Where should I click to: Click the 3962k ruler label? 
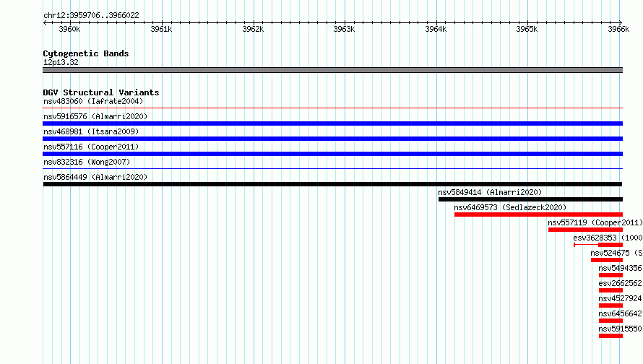pos(253,29)
